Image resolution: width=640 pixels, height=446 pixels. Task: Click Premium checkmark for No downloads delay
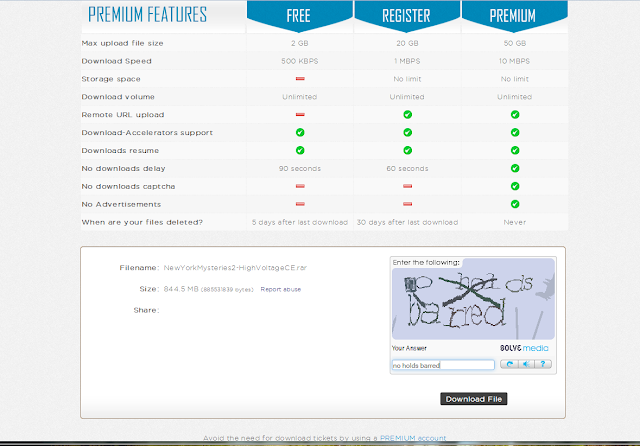pyautogui.click(x=515, y=168)
